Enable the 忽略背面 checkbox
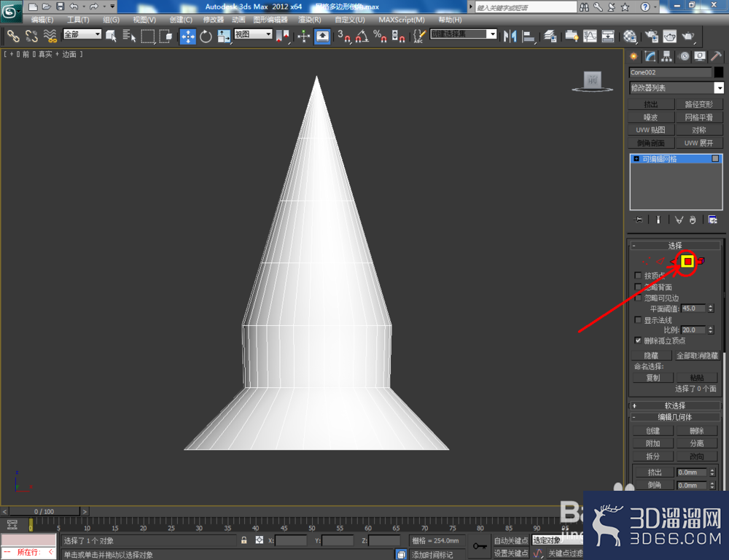This screenshot has height=560, width=729. (x=638, y=287)
